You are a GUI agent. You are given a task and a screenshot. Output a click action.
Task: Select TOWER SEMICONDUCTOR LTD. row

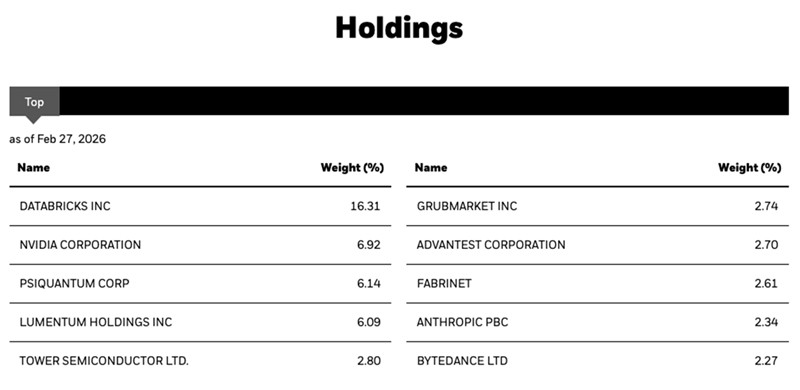click(200, 361)
